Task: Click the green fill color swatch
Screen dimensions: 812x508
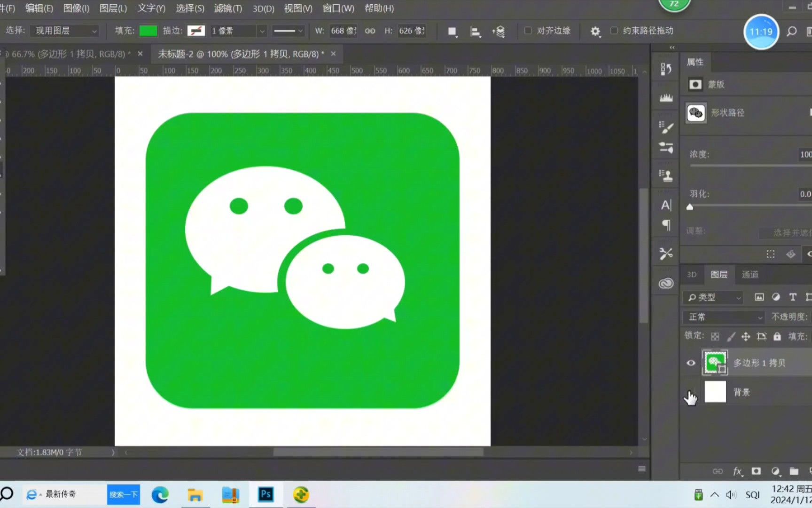Action: (x=148, y=31)
